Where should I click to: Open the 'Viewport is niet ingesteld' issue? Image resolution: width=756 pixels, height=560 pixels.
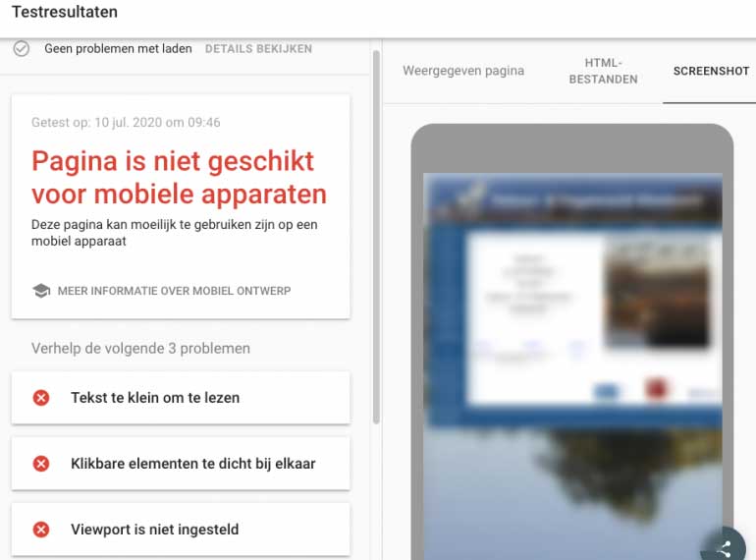(181, 530)
